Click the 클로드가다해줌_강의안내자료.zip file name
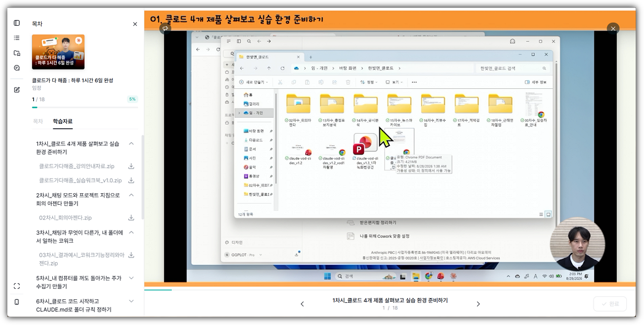Image resolution: width=644 pixels, height=325 pixels. [77, 166]
